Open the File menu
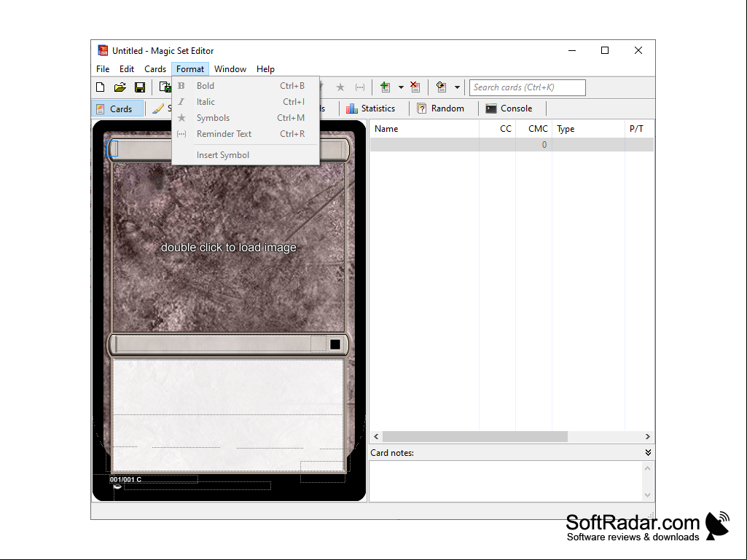747x560 pixels. [103, 69]
